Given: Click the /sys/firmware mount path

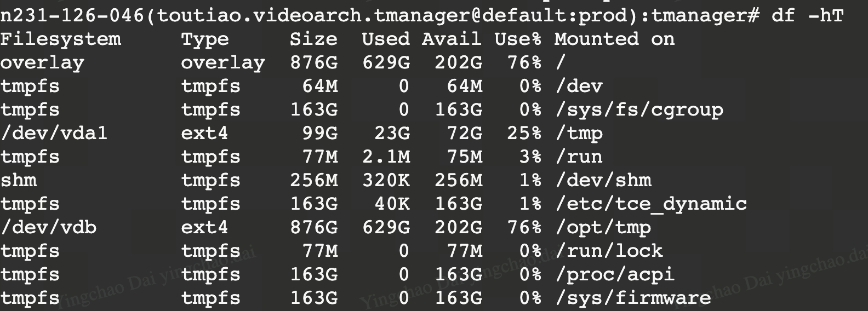Looking at the screenshot, I should [633, 298].
